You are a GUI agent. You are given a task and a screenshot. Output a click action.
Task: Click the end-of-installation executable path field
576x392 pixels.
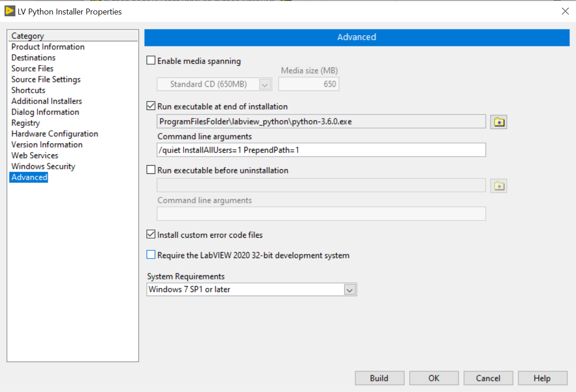pos(322,122)
